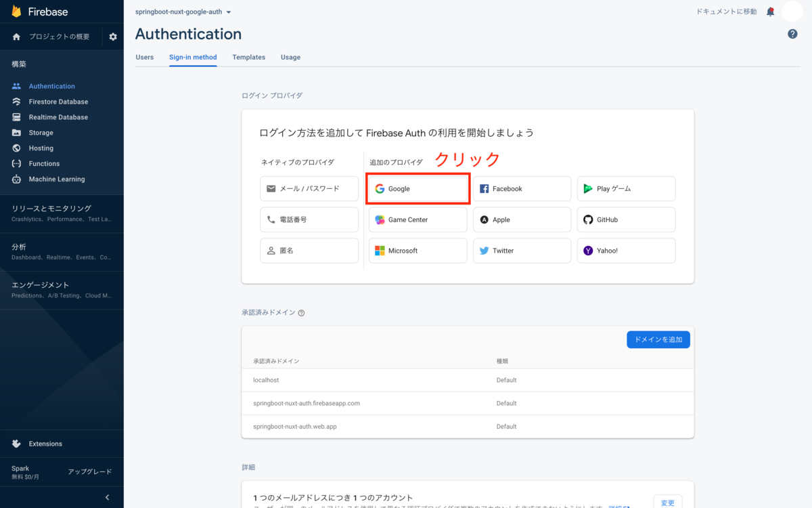This screenshot has height=508, width=812.
Task: Click the Play ゲーム triangle icon
Action: pyautogui.click(x=588, y=189)
